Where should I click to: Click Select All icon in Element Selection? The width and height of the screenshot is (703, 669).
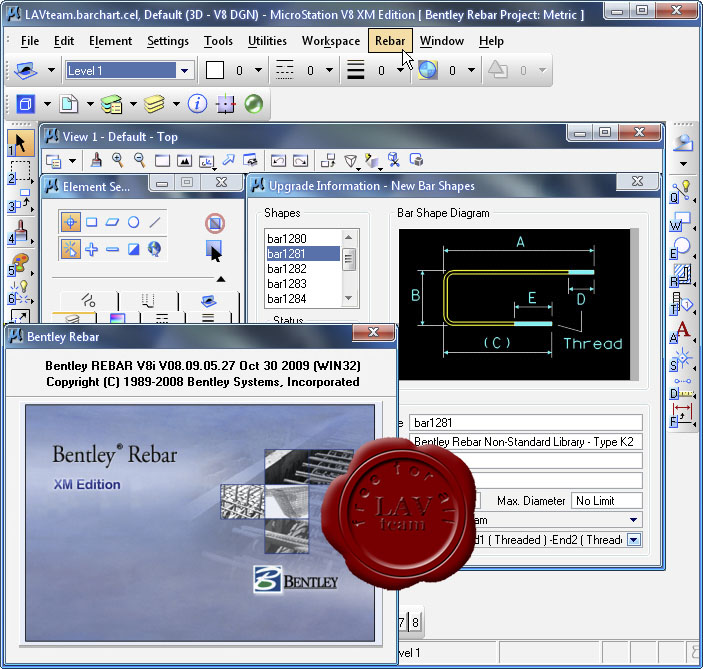[214, 249]
